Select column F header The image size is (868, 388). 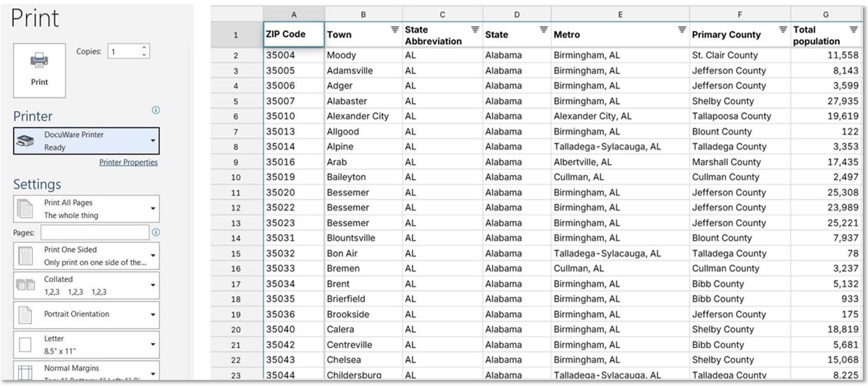[740, 15]
